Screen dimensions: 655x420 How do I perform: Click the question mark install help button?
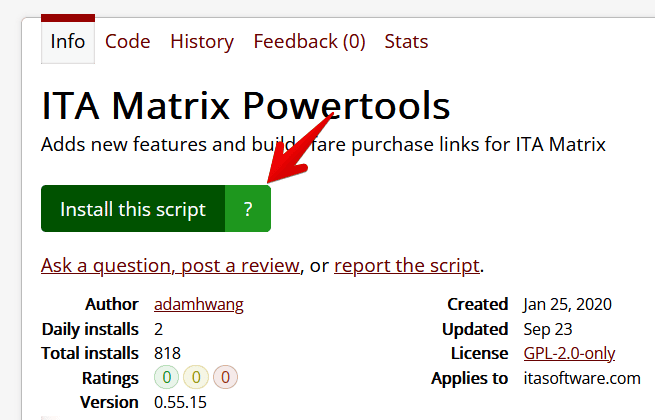248,209
